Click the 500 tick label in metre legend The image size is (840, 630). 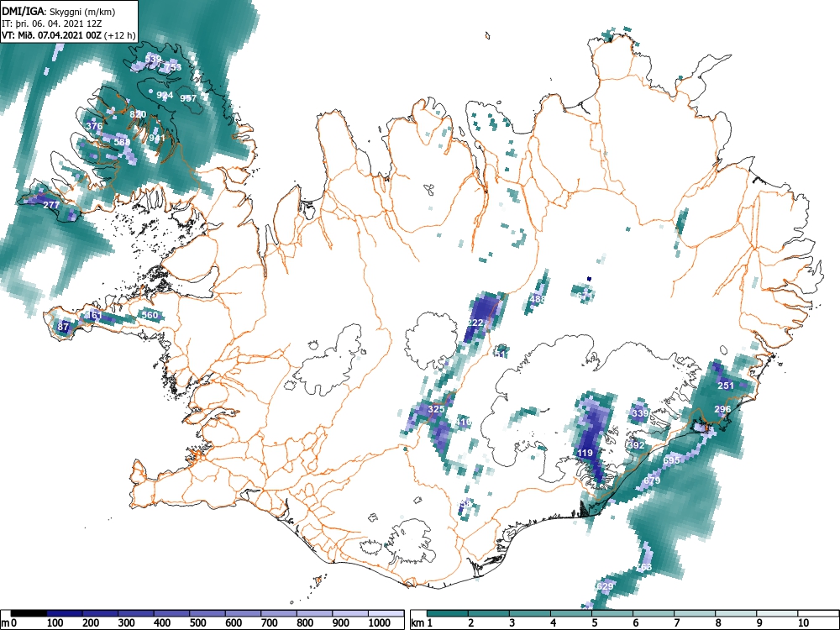[x=197, y=623]
